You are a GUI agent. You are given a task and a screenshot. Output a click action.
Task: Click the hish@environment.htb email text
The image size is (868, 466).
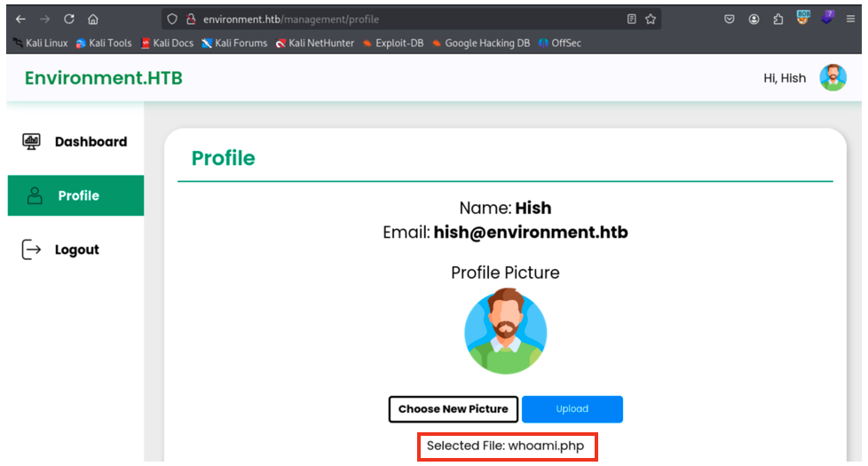coord(531,233)
